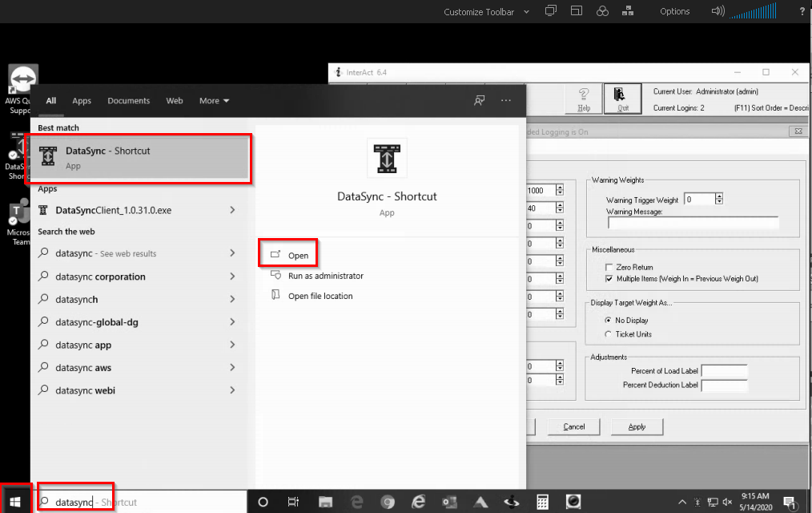
Task: Click the Apply button in InterAct
Action: tap(637, 426)
